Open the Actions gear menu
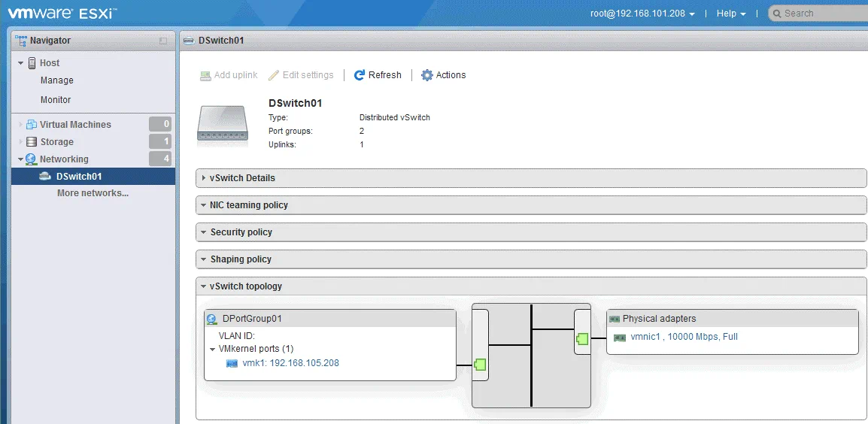Image resolution: width=868 pixels, height=424 pixels. pos(427,75)
